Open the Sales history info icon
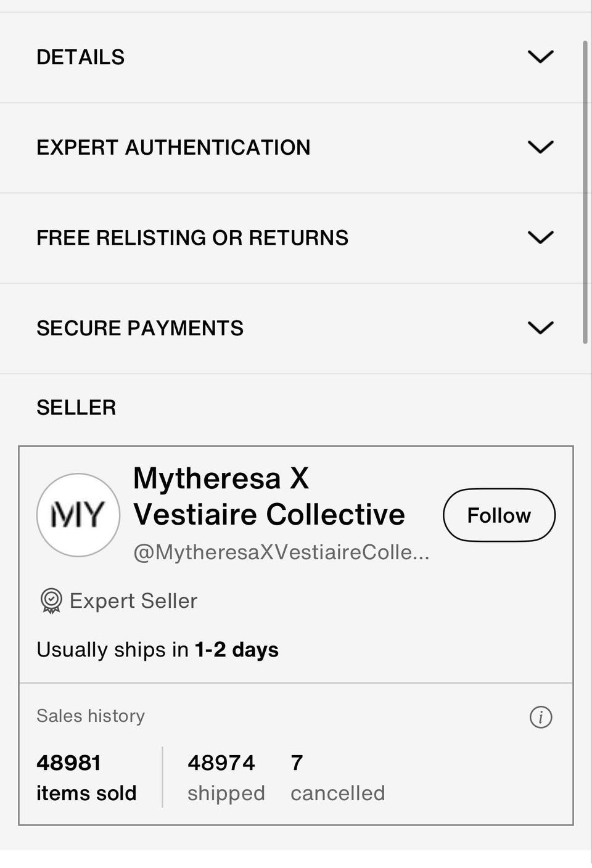This screenshot has height=868, width=592. [541, 717]
